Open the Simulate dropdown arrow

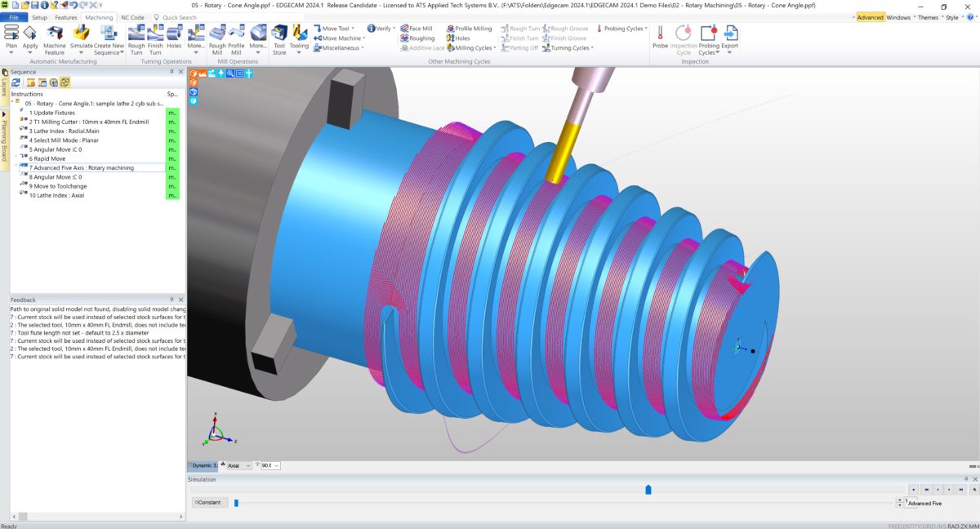point(80,54)
